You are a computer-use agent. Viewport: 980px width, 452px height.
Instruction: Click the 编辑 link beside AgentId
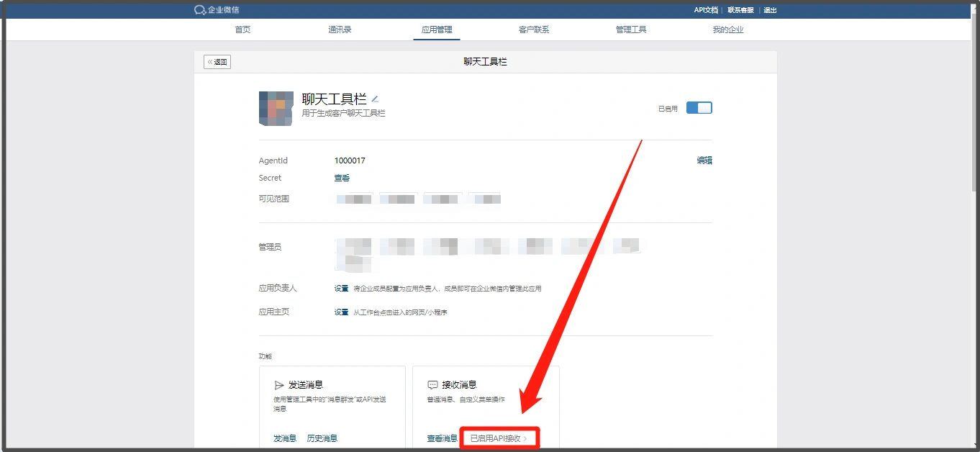704,161
